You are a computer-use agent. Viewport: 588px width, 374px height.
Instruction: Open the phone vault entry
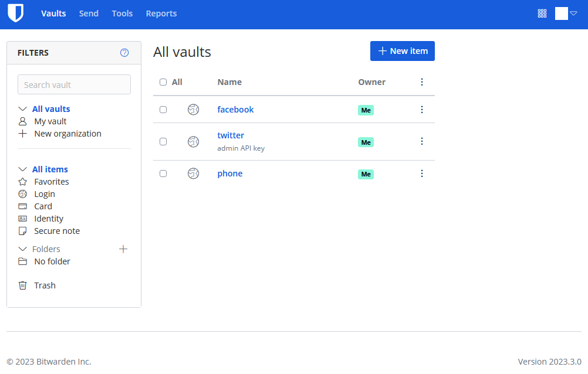[229, 173]
